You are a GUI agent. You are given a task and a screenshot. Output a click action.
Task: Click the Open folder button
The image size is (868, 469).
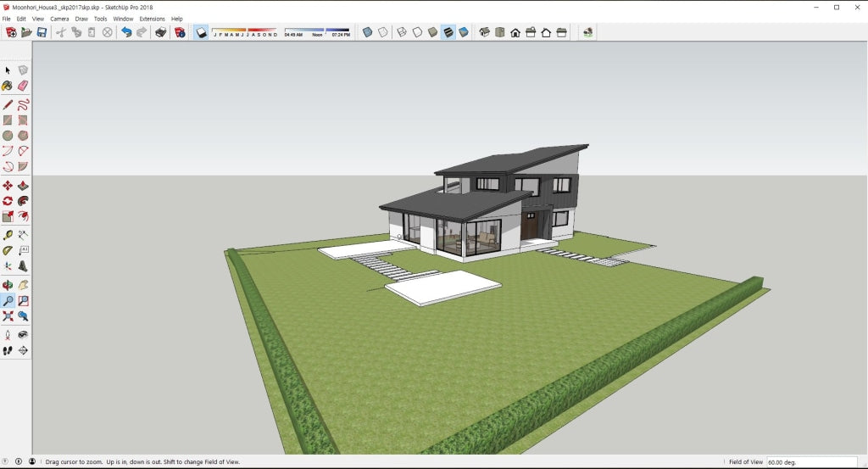[x=26, y=33]
